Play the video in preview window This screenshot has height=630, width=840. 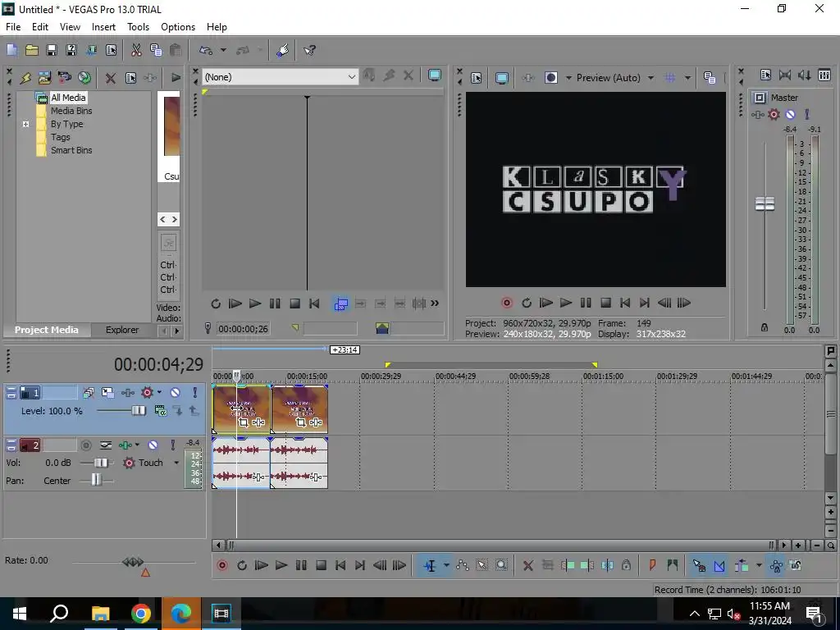point(566,304)
